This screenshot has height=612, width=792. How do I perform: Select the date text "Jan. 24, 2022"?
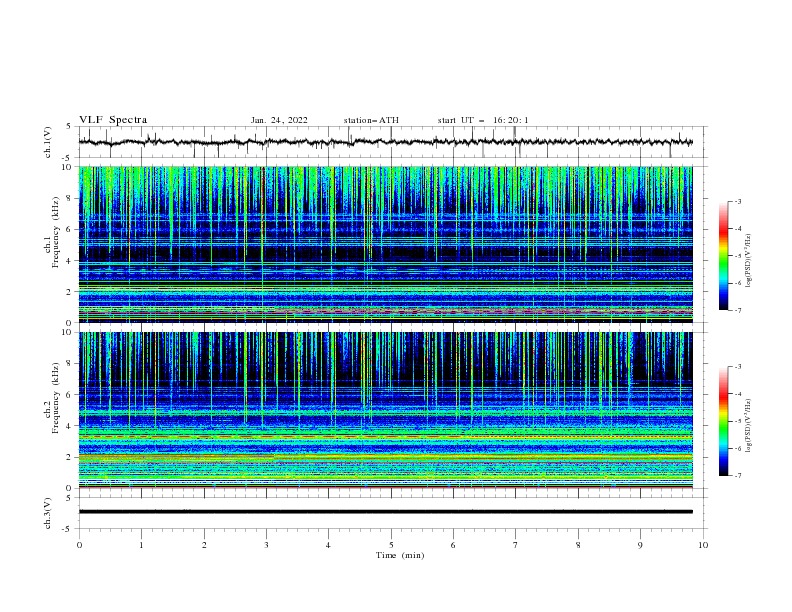pyautogui.click(x=279, y=120)
